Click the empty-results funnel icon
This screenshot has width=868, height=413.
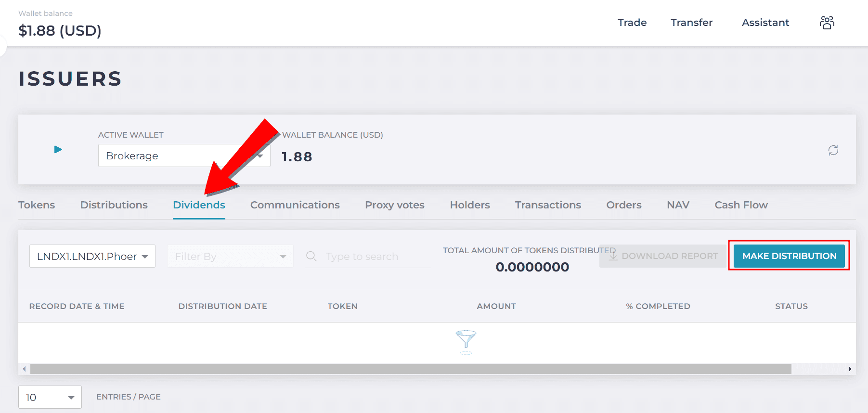pyautogui.click(x=466, y=342)
